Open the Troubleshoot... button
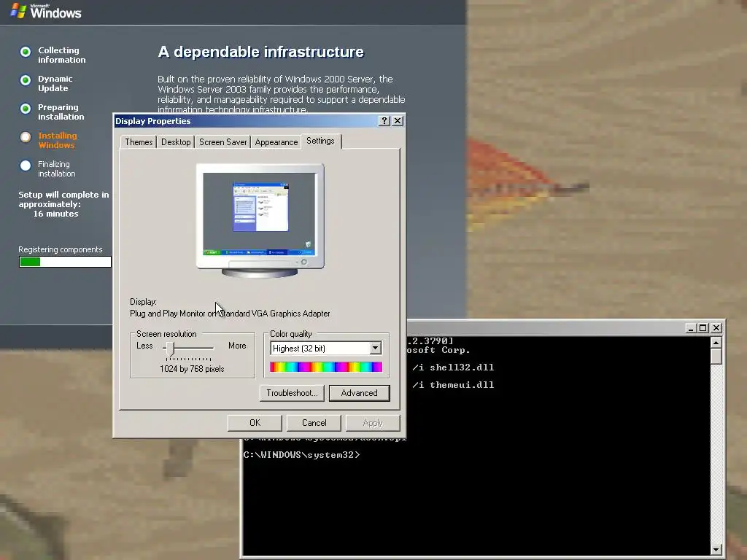The image size is (747, 560). click(292, 393)
